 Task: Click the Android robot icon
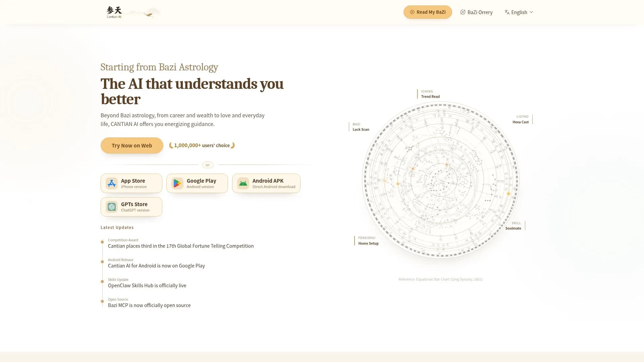(243, 183)
